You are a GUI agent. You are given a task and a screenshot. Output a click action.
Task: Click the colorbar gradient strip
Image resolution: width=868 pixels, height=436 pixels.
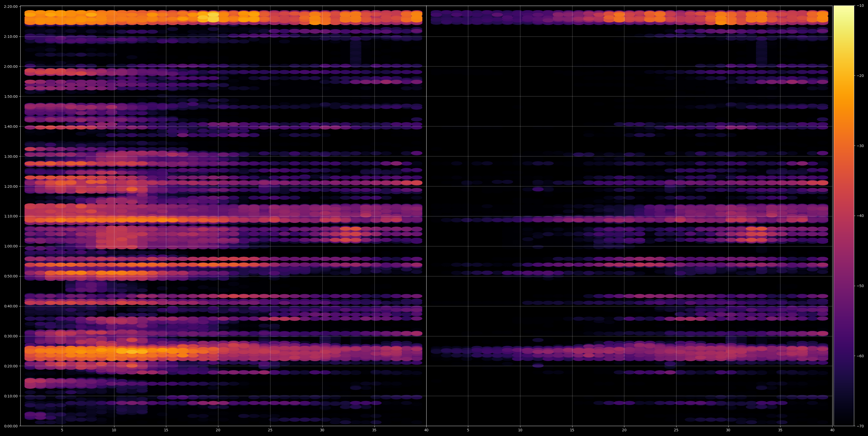(844, 216)
